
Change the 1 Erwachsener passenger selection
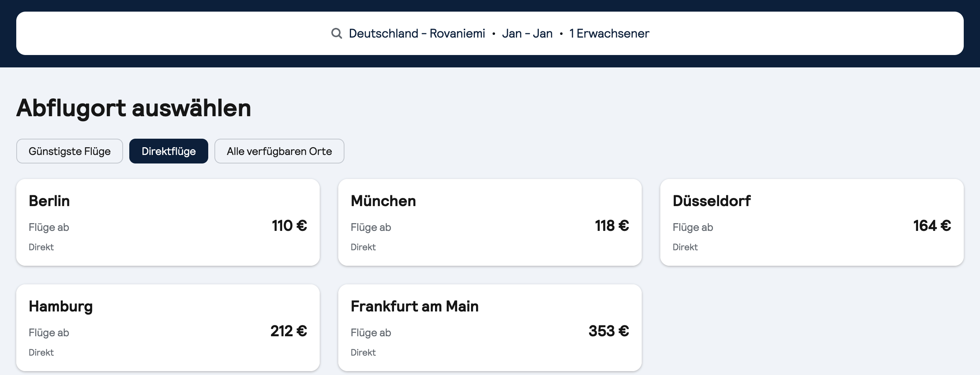point(609,34)
